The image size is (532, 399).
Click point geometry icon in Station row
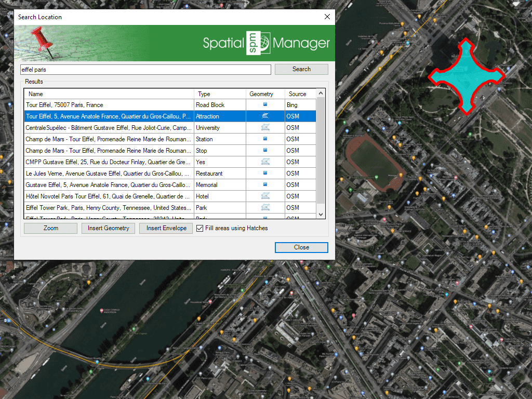coord(265,139)
